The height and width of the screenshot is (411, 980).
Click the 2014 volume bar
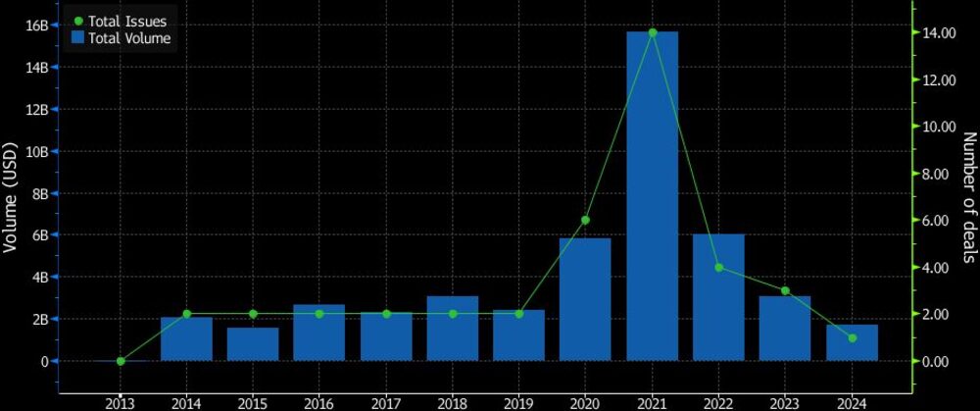[x=186, y=338]
